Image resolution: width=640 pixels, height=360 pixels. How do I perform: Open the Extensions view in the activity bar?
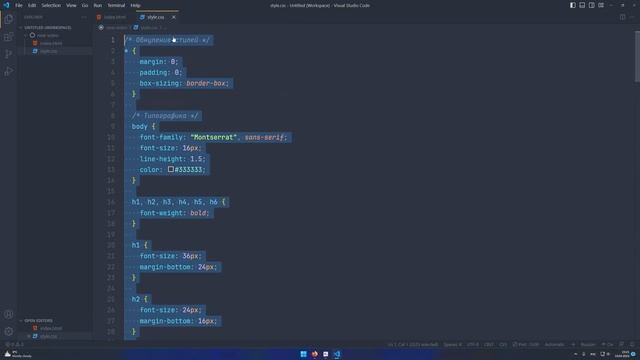point(9,37)
